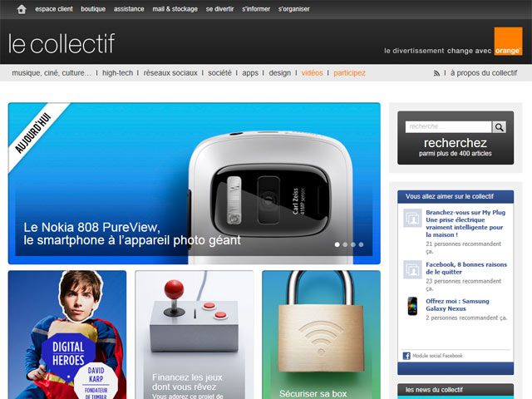This screenshot has height=399, width=532.
Task: Click 21 personnes recommandent ça text
Action: (x=463, y=248)
